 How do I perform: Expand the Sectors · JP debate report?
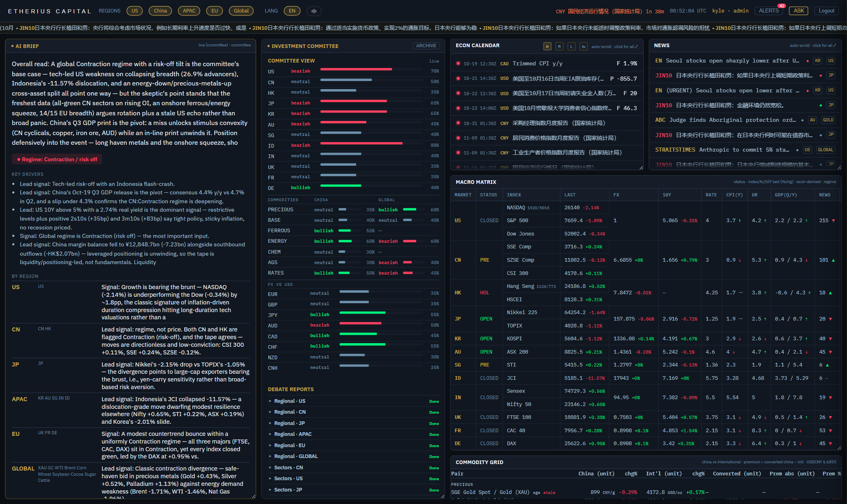pyautogui.click(x=354, y=490)
